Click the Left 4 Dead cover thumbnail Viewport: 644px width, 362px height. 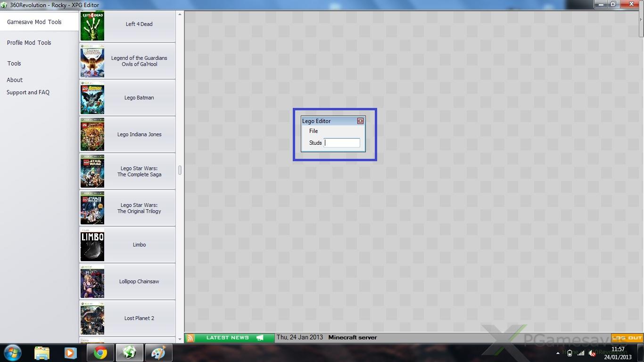[92, 25]
